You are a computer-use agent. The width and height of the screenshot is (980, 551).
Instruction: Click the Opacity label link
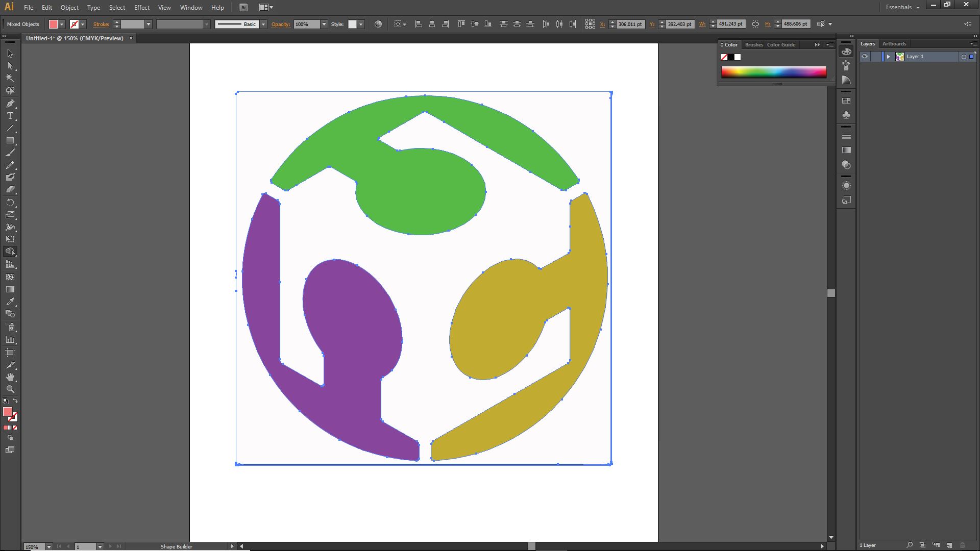(x=280, y=24)
